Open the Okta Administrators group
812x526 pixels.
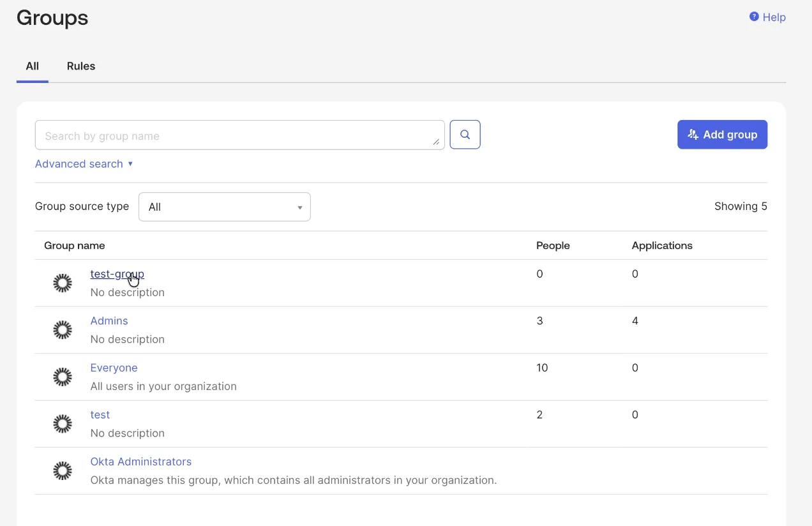[x=141, y=462]
